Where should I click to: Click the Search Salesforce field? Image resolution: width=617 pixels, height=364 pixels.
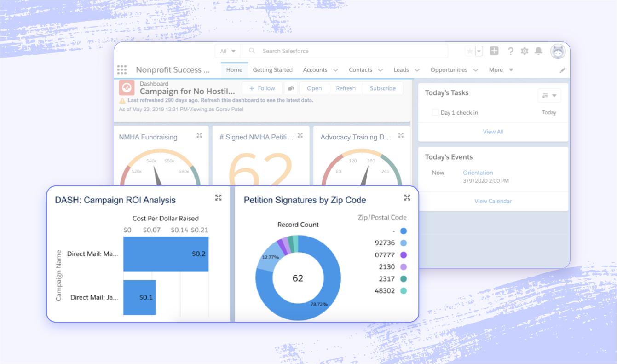pyautogui.click(x=345, y=51)
